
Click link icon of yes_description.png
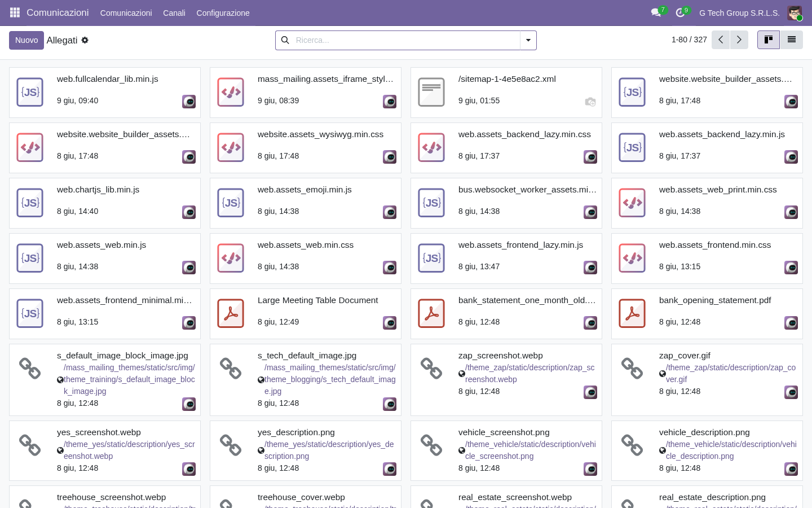click(231, 445)
